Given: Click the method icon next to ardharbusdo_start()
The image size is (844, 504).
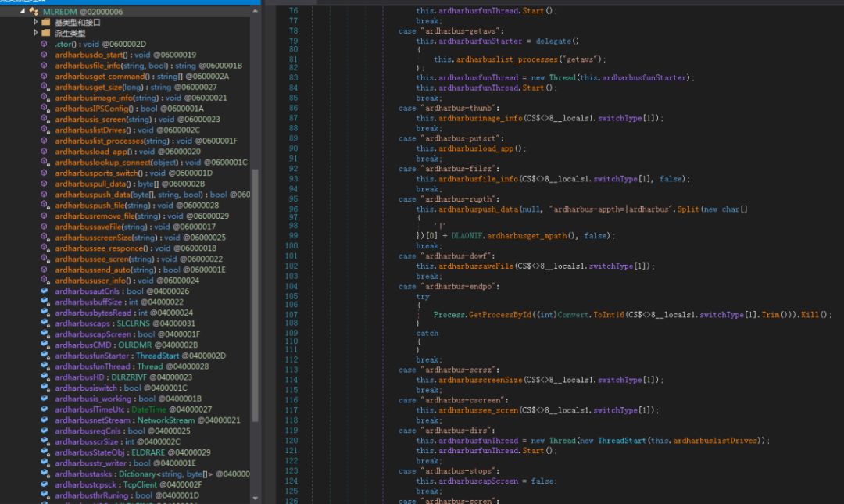Looking at the screenshot, I should pyautogui.click(x=45, y=55).
